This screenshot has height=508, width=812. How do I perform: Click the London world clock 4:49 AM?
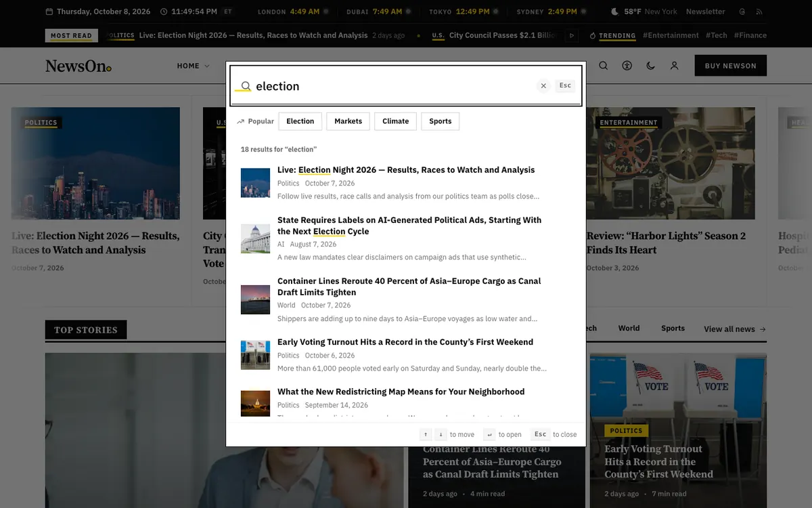pos(293,12)
